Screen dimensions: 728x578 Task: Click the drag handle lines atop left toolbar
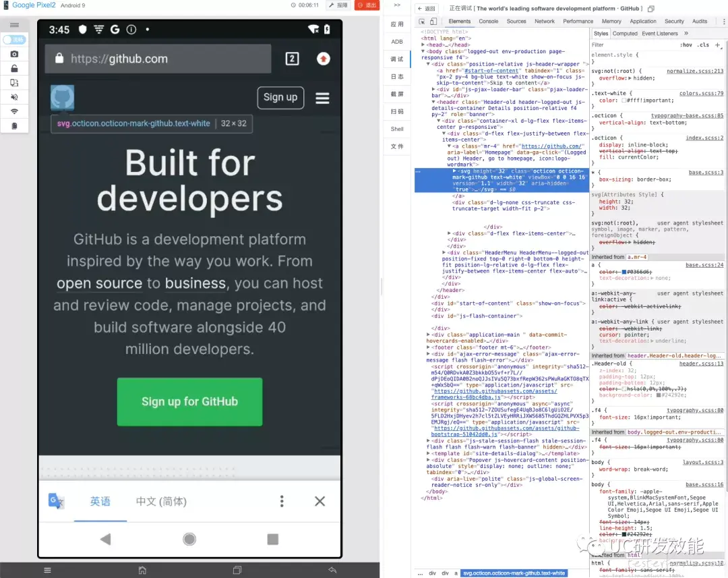tap(14, 25)
